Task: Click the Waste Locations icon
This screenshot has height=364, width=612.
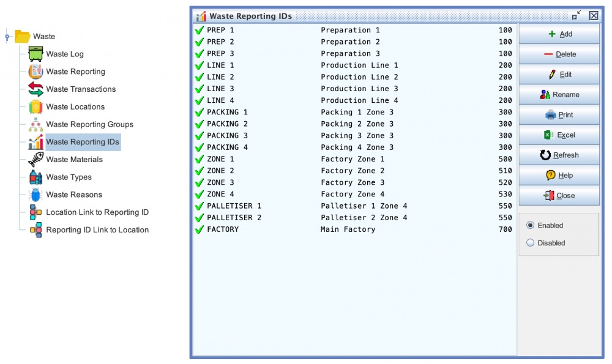Action: [35, 107]
